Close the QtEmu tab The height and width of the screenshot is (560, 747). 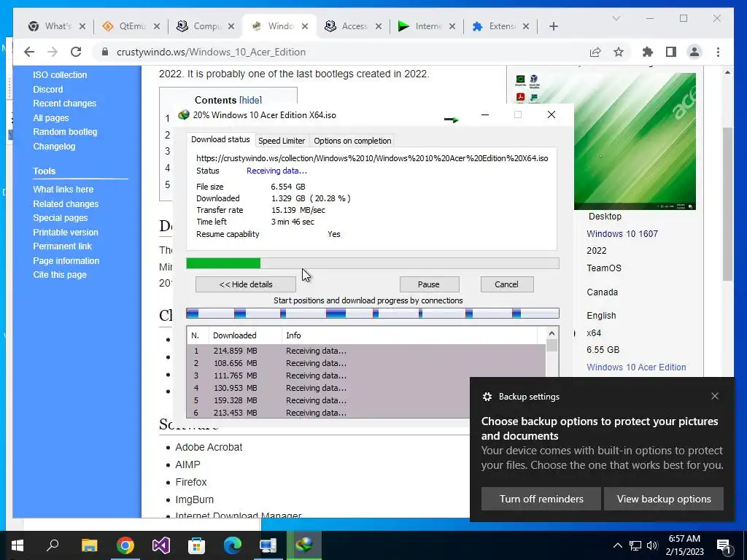[157, 26]
